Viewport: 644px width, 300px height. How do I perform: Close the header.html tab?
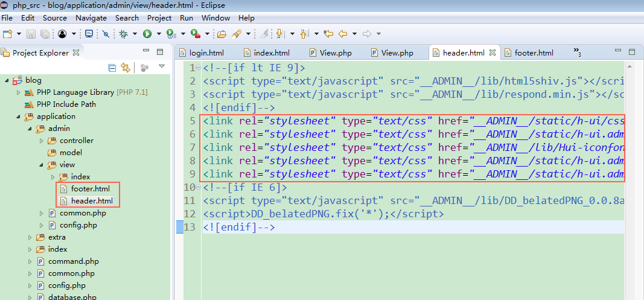click(493, 53)
